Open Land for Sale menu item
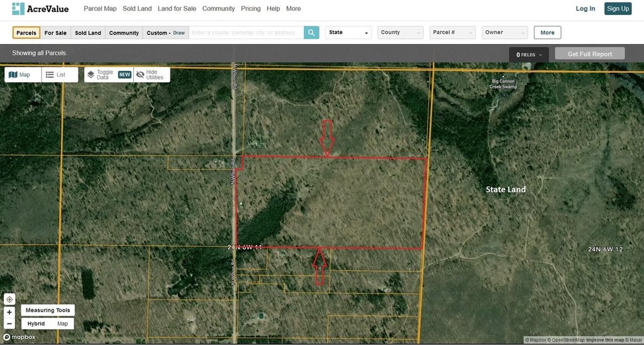The image size is (644, 345). click(x=177, y=9)
